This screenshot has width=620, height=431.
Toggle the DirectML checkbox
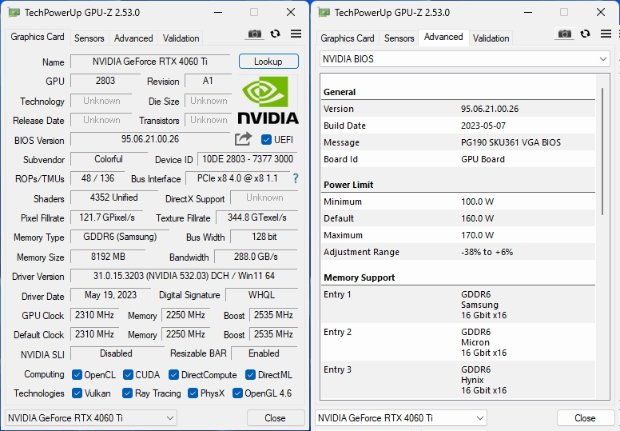coord(250,374)
